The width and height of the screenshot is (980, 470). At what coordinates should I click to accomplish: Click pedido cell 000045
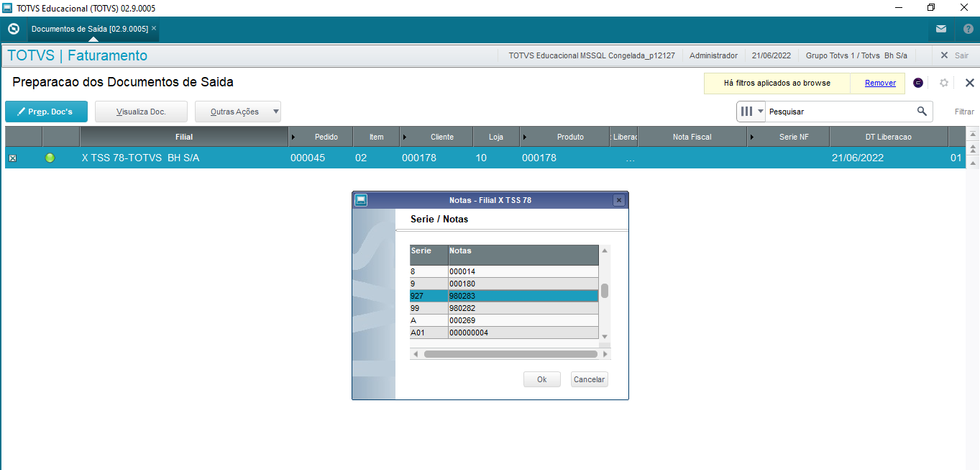pos(320,158)
